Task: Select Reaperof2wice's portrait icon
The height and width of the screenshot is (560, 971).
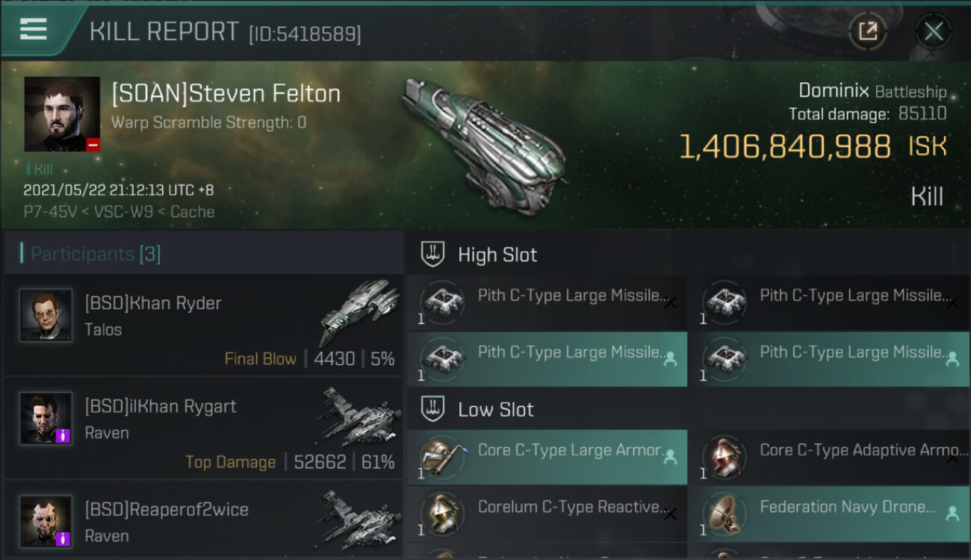Action: click(x=46, y=521)
